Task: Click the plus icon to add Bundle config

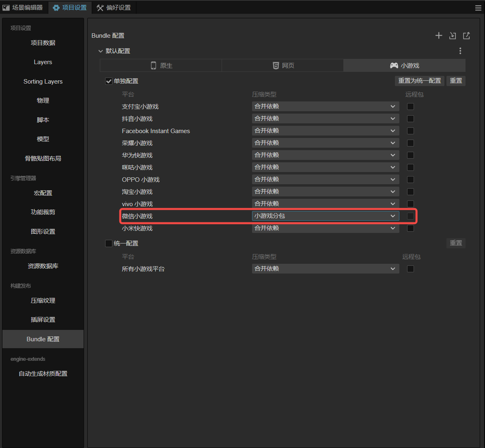Action: click(x=439, y=36)
